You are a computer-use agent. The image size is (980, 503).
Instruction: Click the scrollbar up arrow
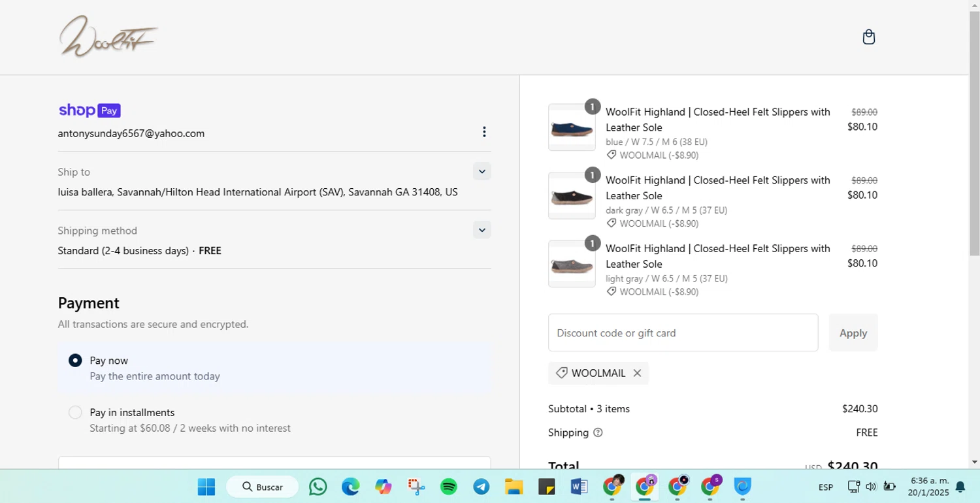[x=974, y=5]
